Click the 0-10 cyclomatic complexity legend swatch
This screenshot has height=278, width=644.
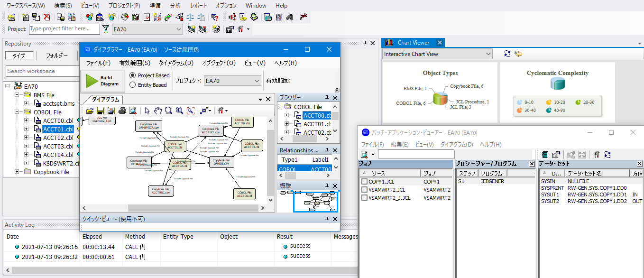point(519,102)
